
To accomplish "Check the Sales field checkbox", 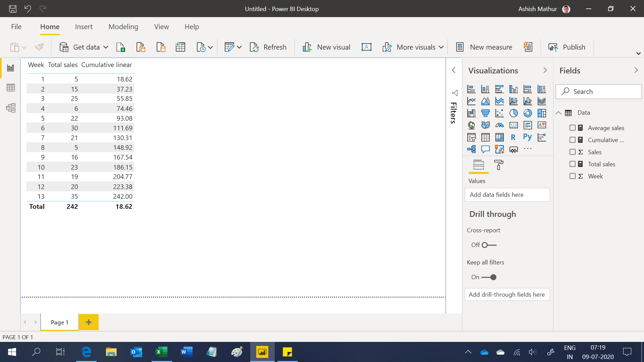I will click(573, 152).
